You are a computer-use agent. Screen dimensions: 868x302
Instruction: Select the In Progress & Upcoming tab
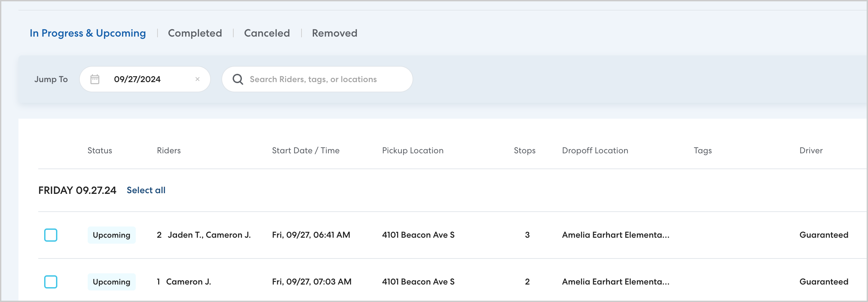pyautogui.click(x=88, y=33)
